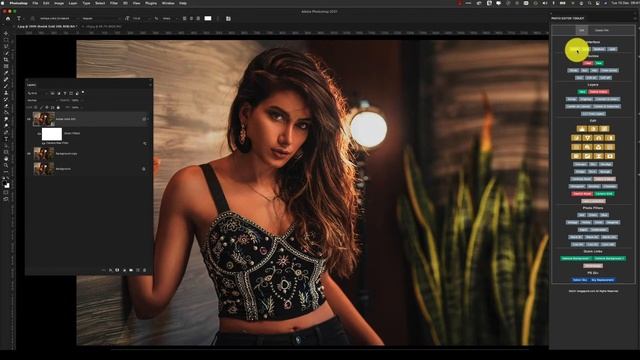
Task: Click the link layers icon in Layers panel
Action: (x=103, y=270)
